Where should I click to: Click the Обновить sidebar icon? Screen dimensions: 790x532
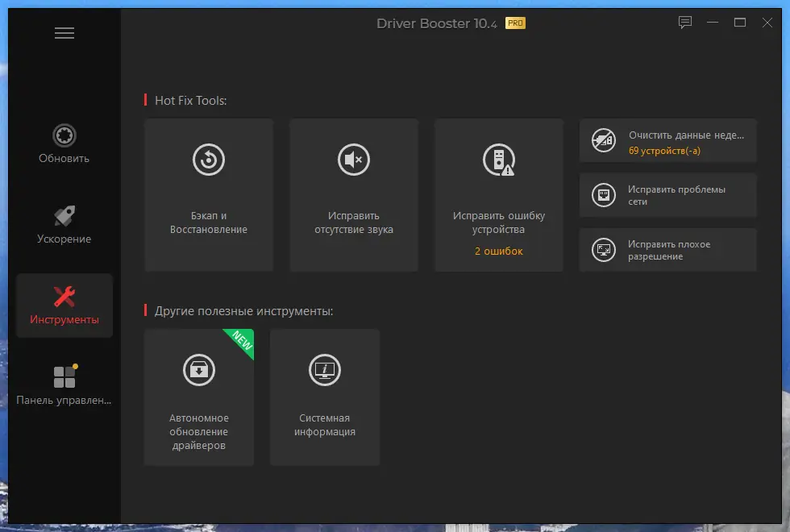(x=64, y=135)
